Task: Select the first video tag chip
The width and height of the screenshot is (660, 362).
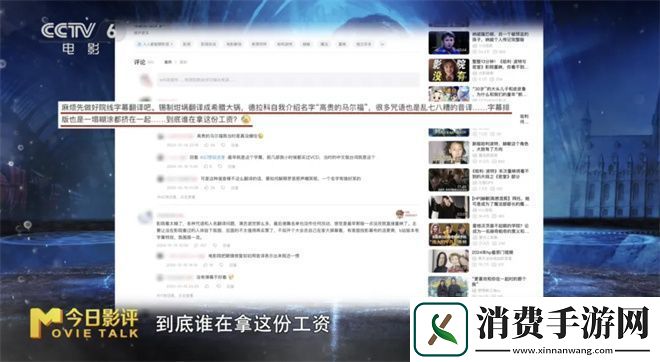Action: pos(155,44)
